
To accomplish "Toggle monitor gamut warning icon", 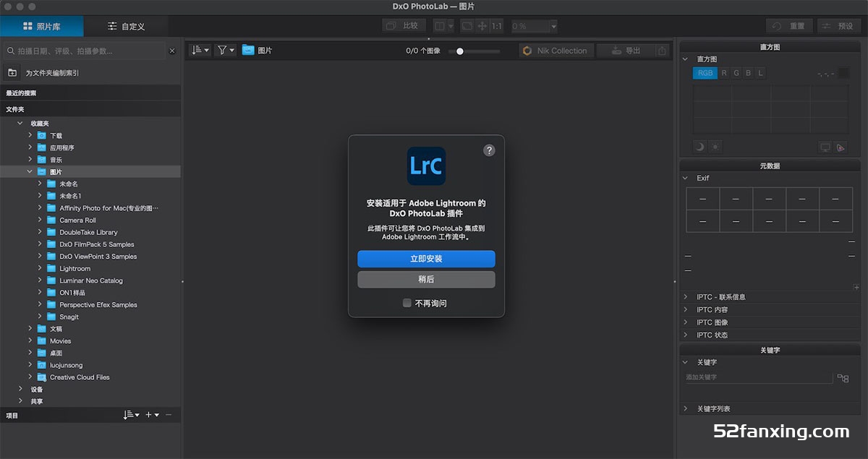I will 825,147.
